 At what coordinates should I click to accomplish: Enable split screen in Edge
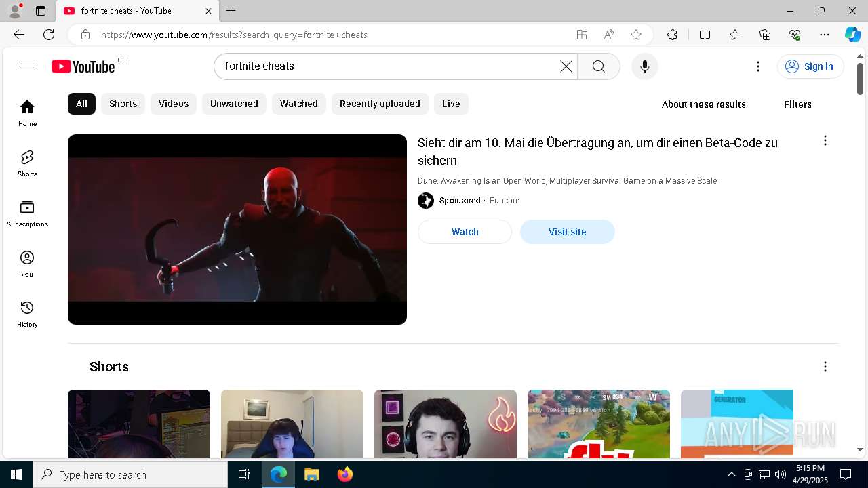(705, 35)
